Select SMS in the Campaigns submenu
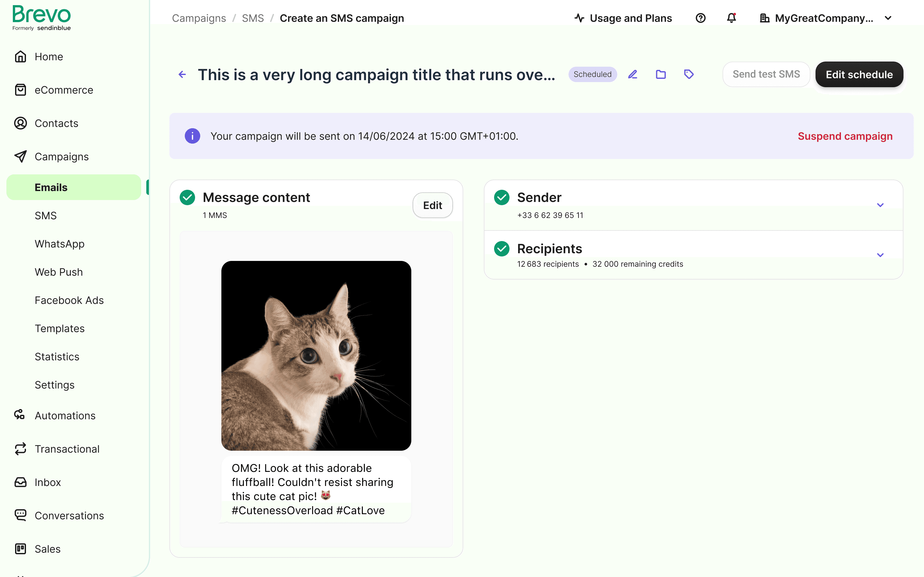Image resolution: width=924 pixels, height=577 pixels. (x=46, y=216)
